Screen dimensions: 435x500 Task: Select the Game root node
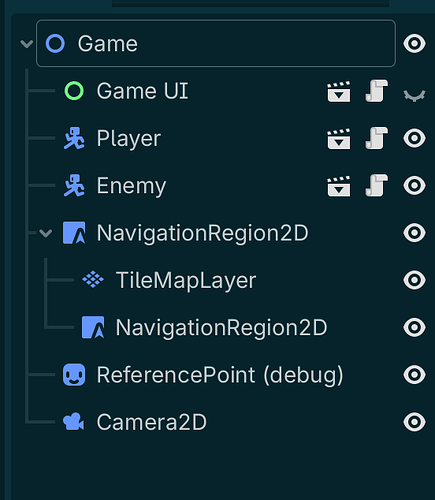click(216, 43)
